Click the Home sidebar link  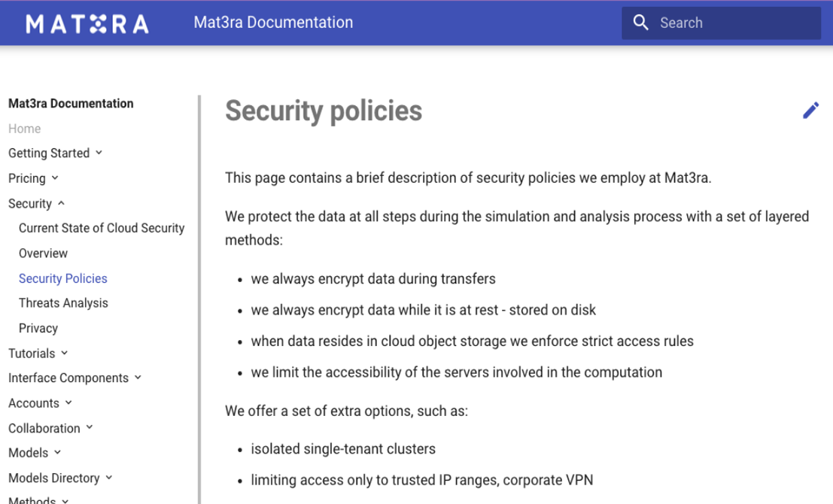pyautogui.click(x=24, y=129)
